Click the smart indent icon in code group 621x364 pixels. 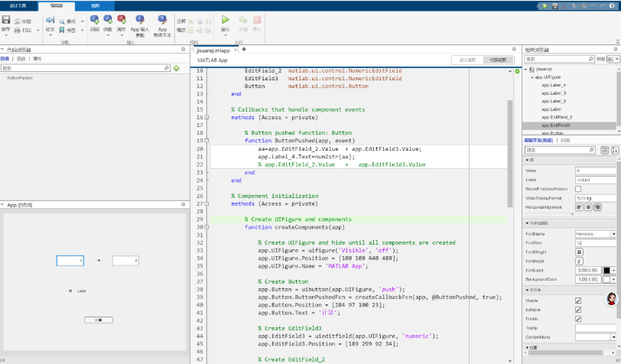pos(191,30)
